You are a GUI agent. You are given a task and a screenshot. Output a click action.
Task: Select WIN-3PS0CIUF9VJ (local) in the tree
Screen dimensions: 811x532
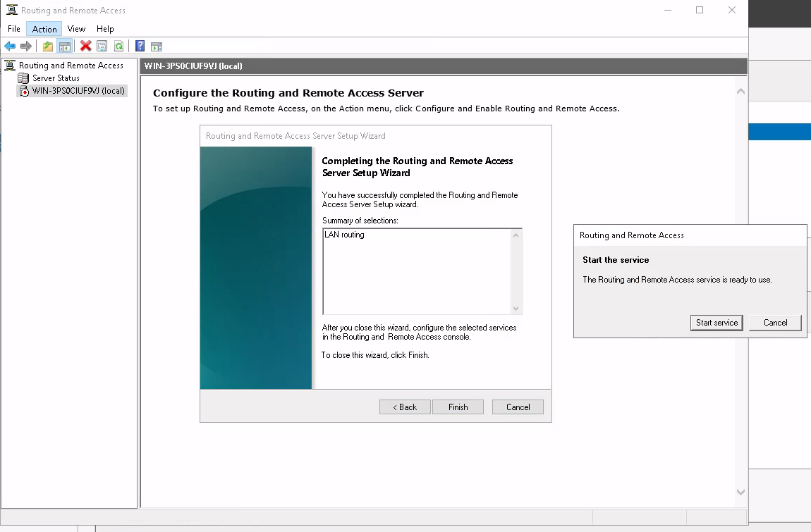point(78,91)
